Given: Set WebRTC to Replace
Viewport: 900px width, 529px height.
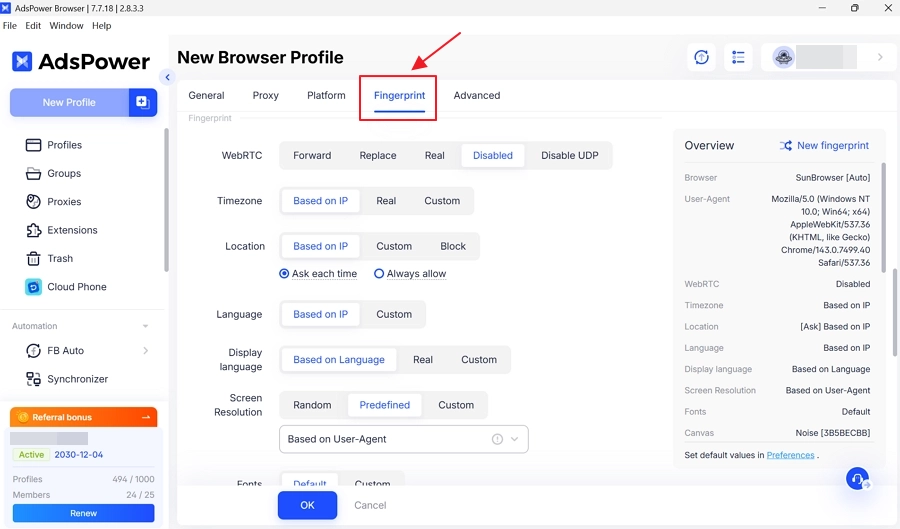Looking at the screenshot, I should pos(378,155).
